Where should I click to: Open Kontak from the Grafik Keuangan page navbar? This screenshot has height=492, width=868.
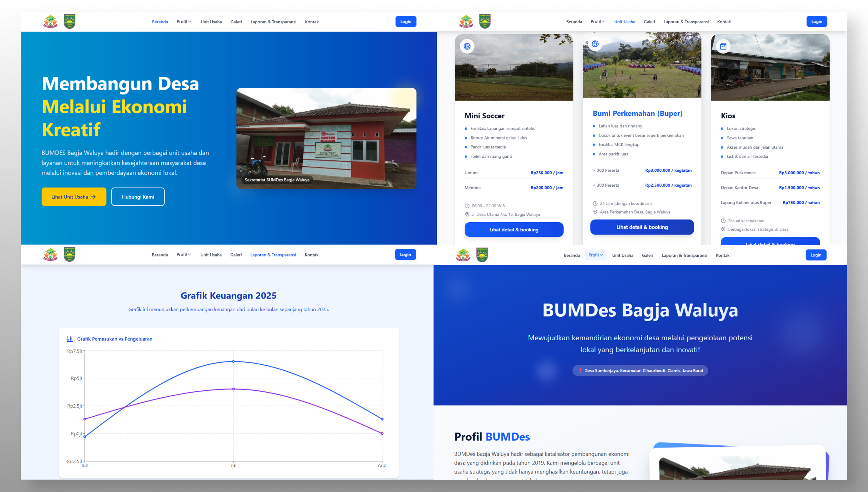coord(311,255)
